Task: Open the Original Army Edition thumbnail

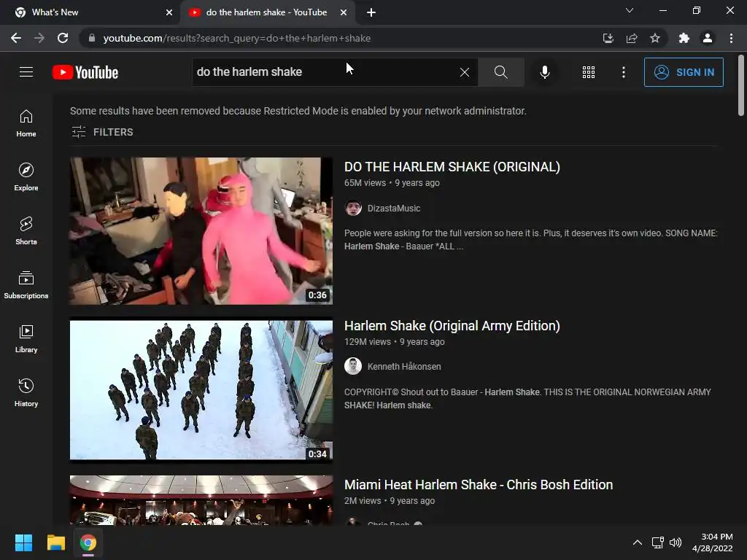Action: (x=201, y=390)
